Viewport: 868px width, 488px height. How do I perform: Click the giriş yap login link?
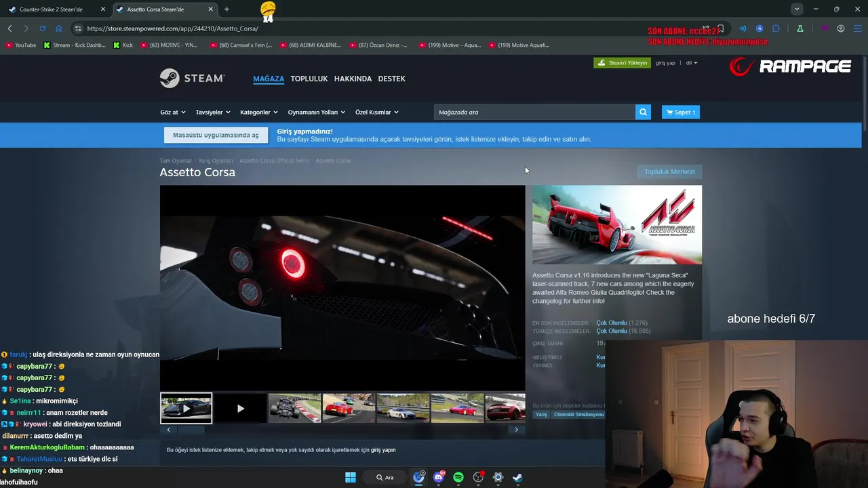coord(665,63)
